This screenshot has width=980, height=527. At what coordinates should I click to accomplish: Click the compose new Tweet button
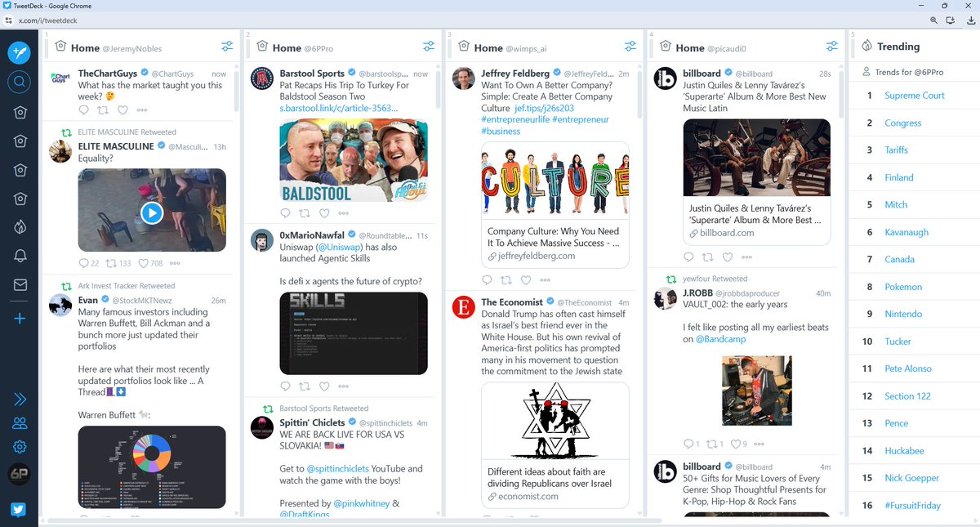20,52
